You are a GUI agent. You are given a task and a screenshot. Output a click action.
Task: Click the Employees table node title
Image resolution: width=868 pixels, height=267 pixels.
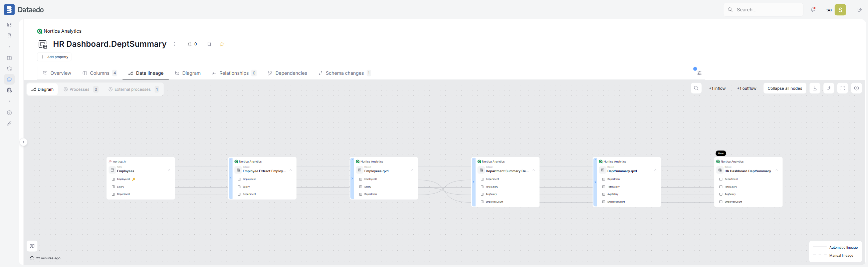click(x=126, y=171)
